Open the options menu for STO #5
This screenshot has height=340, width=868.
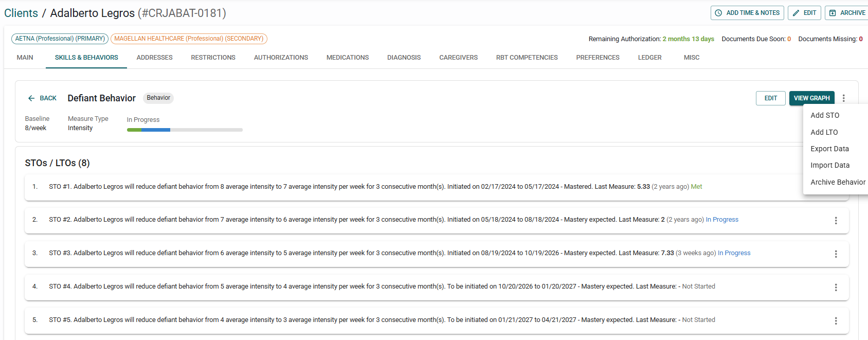pyautogui.click(x=836, y=320)
